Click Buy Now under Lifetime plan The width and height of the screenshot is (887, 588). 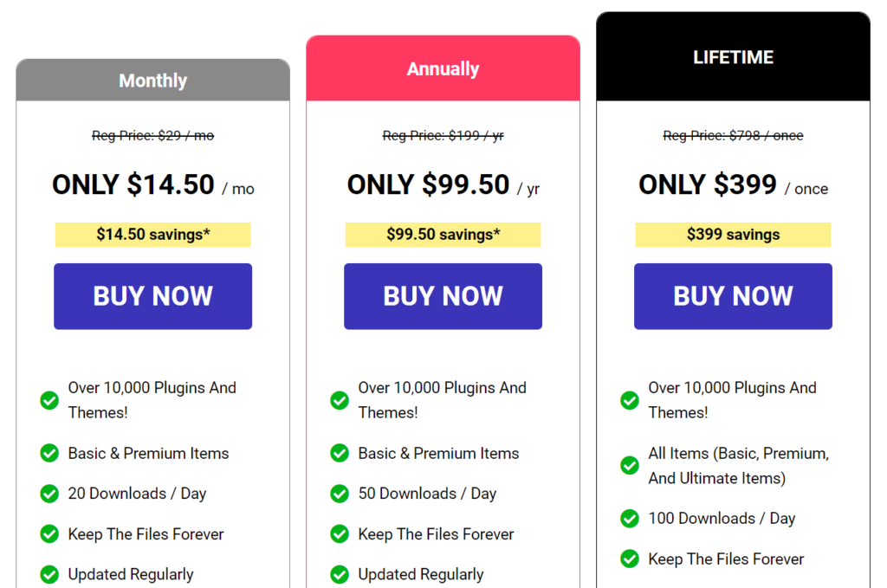733,296
